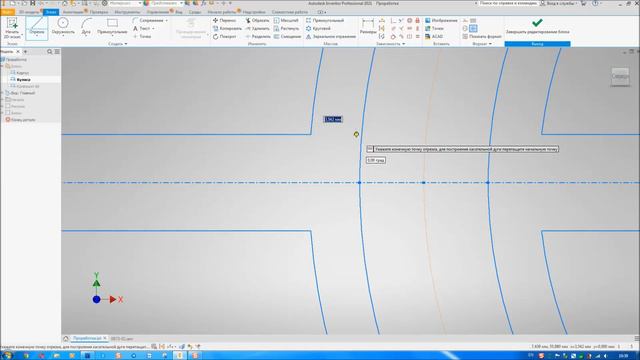Select the Окружность circle tool
The width and height of the screenshot is (640, 360).
[63, 27]
